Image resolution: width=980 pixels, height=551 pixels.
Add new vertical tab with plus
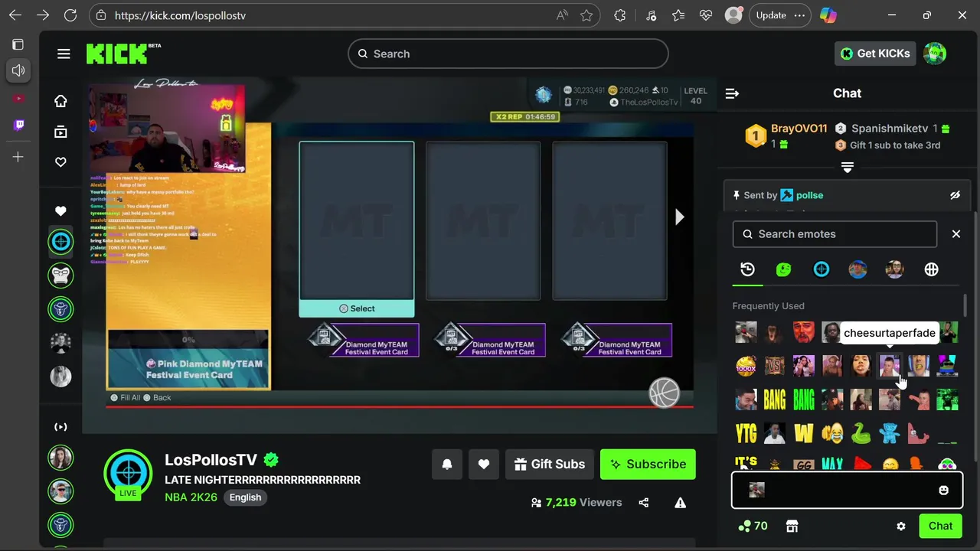tap(18, 157)
